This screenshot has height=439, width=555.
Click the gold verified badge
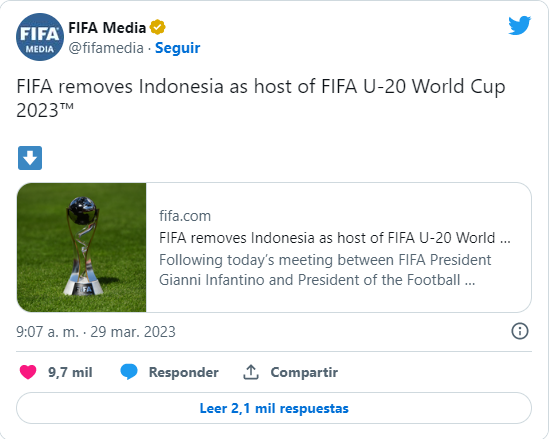coord(158,27)
